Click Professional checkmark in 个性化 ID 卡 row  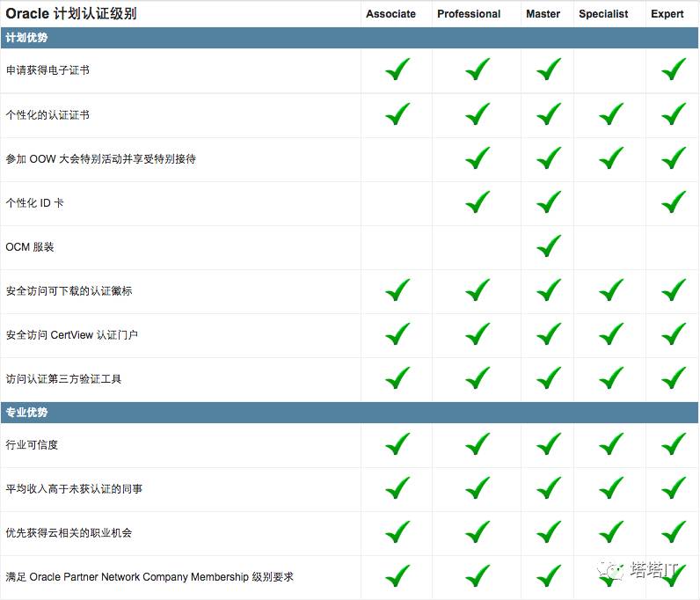click(478, 202)
